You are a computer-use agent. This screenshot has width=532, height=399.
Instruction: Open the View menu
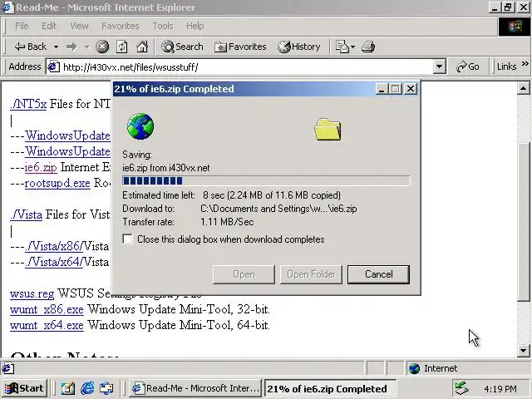pos(79,26)
